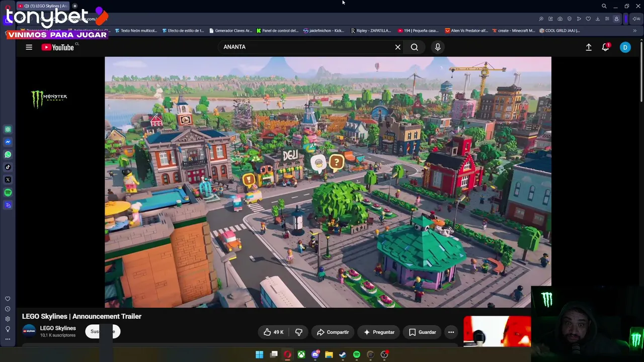Open Opera from the taskbar
This screenshot has width=644, height=362.
287,355
